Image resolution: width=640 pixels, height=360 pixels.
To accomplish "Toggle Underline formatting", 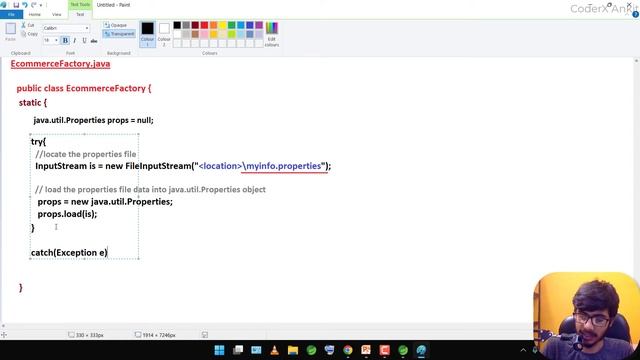I will [84, 40].
